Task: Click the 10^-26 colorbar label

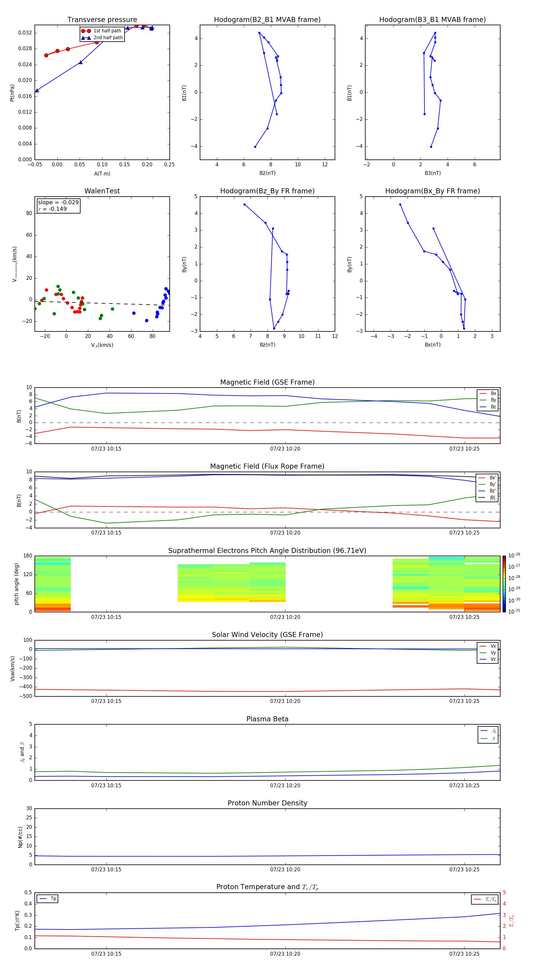Action: [x=514, y=555]
